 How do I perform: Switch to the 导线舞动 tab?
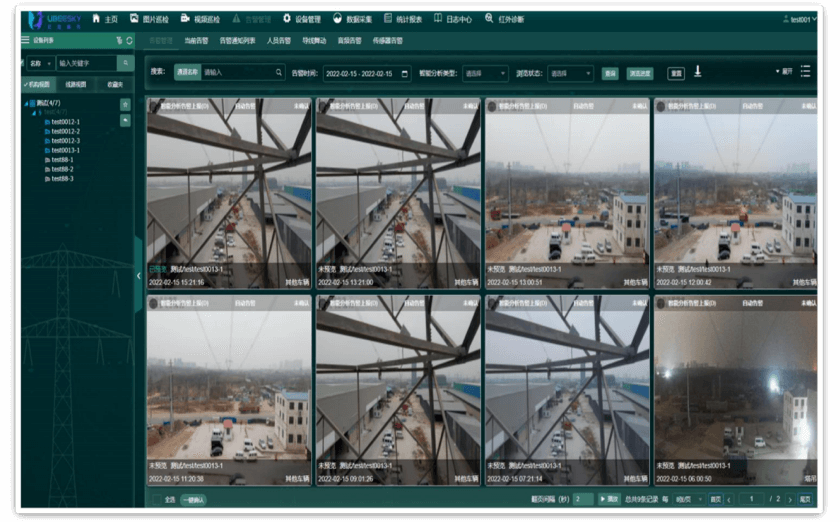[x=314, y=41]
